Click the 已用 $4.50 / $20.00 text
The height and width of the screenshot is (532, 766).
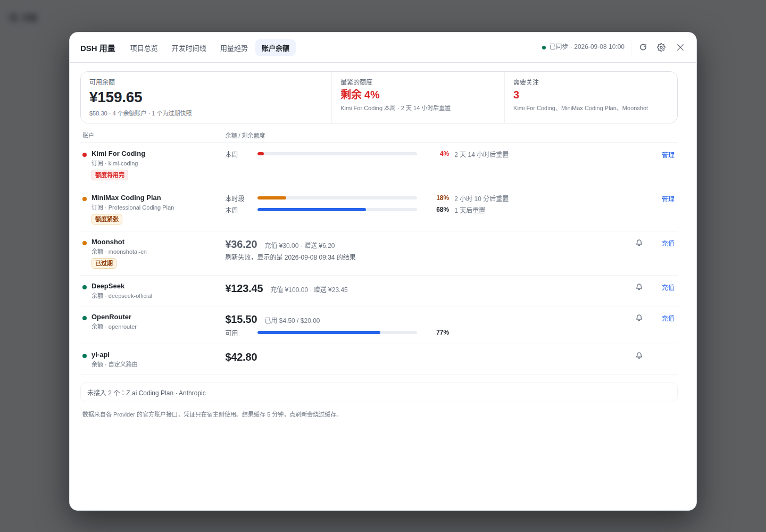[293, 321]
